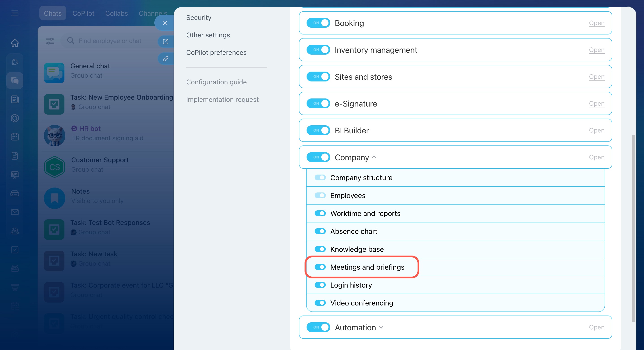Open the hamburger menu icon
644x350 pixels.
15,13
